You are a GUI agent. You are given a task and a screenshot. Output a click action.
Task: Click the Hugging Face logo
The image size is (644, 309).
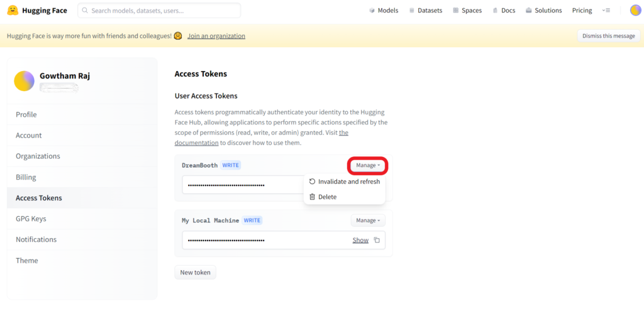tap(37, 10)
